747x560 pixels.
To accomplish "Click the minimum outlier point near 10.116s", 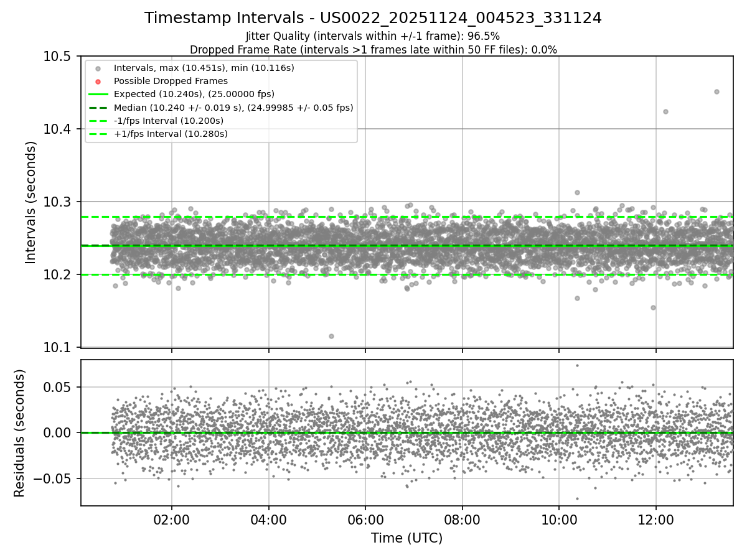I will pyautogui.click(x=331, y=336).
